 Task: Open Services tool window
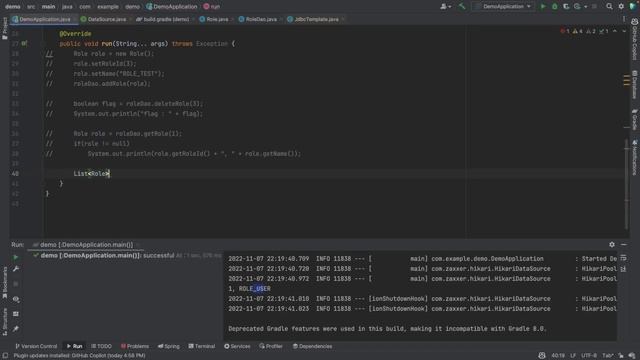point(237,346)
